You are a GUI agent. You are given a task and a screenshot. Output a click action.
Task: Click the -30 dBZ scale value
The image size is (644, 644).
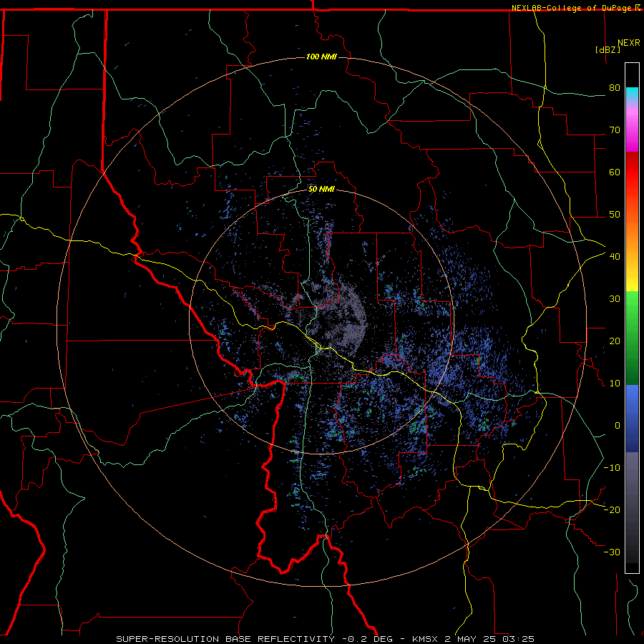tap(612, 552)
